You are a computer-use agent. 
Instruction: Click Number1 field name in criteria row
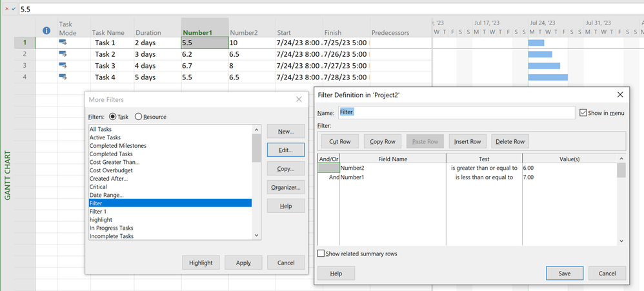[393, 177]
